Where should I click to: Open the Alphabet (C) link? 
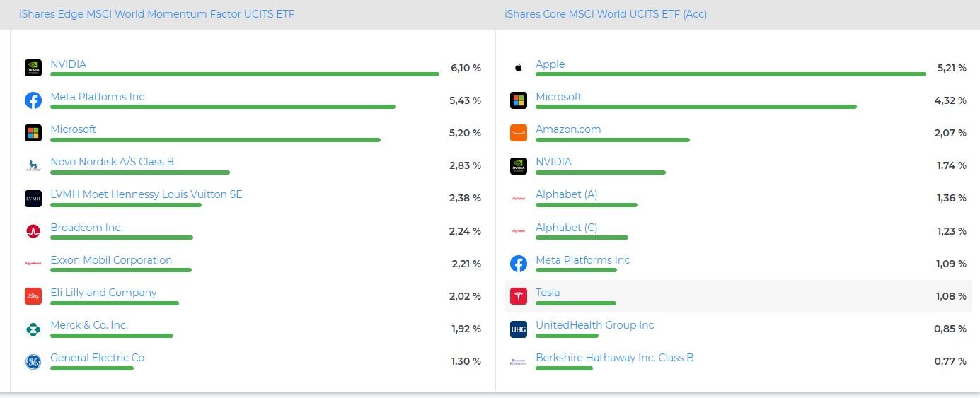(566, 228)
